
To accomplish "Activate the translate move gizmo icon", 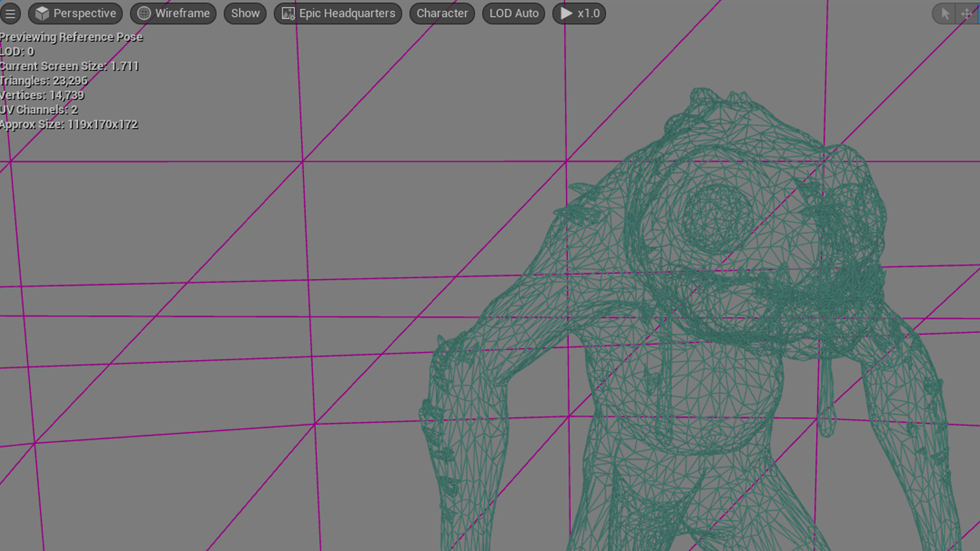I will [966, 14].
